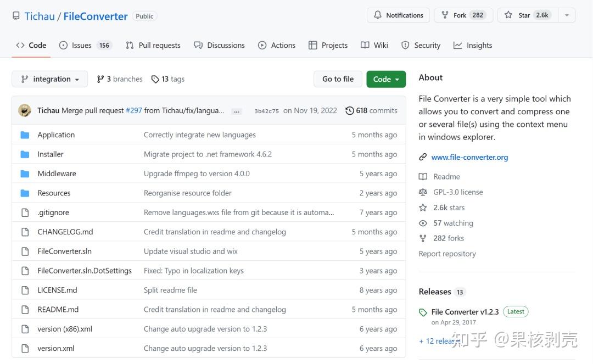Click the Go to file button
This screenshot has width=593, height=364.
point(338,79)
